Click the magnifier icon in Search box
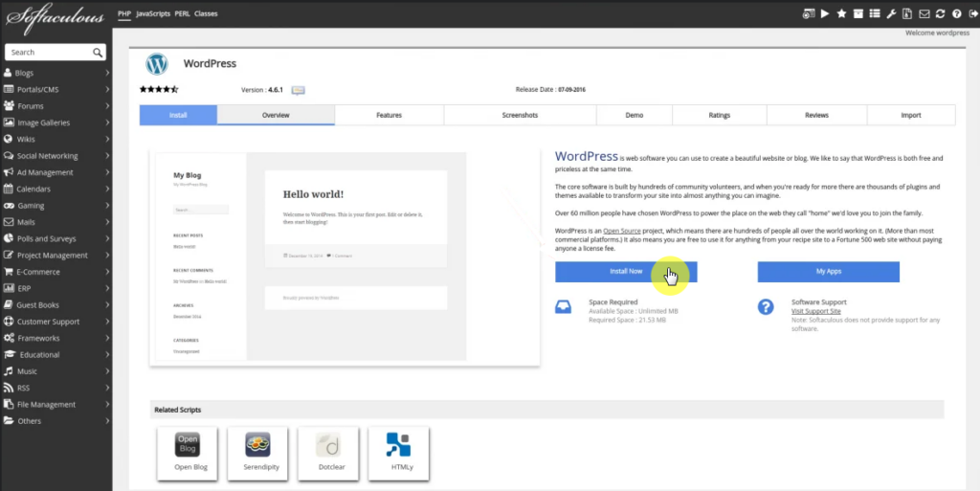Viewport: 980px width, 491px height. [98, 53]
